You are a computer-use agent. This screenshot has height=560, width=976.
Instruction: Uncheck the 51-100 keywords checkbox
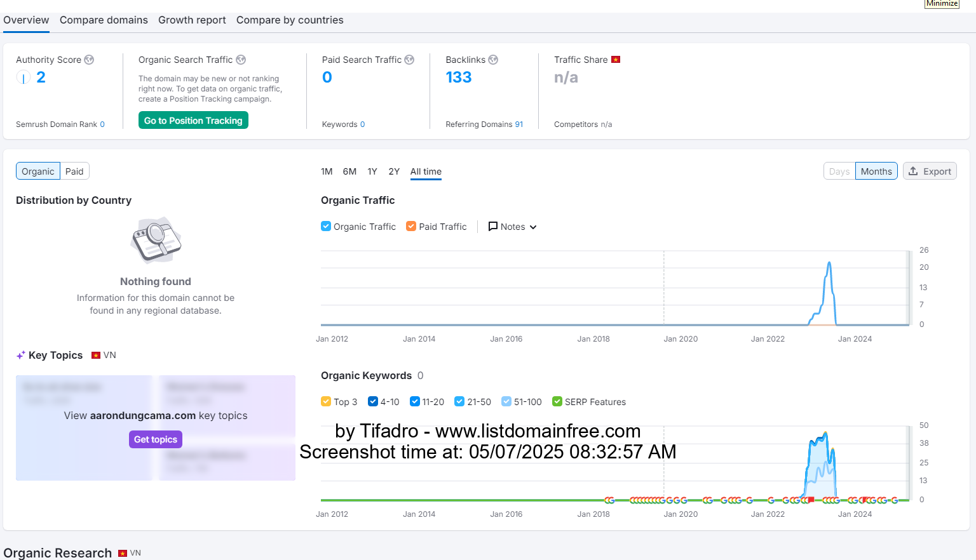coord(506,401)
